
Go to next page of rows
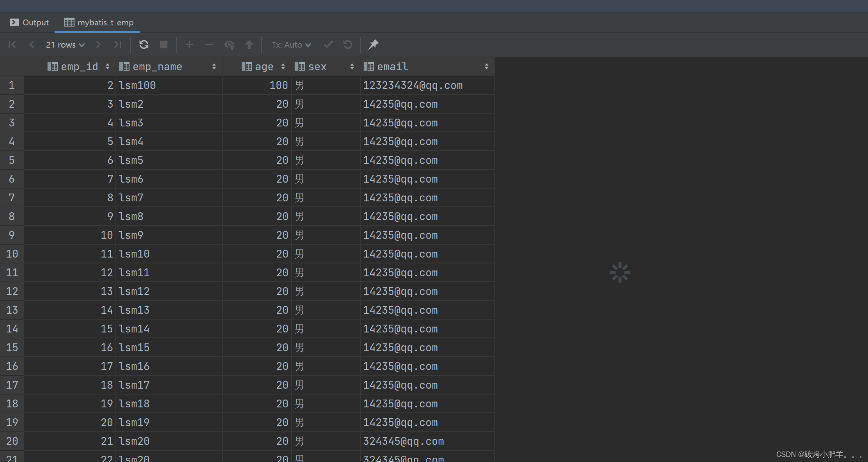pos(98,44)
